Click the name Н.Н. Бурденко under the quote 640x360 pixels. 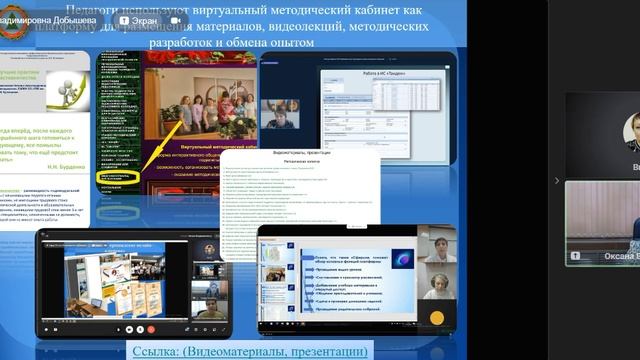pos(66,167)
